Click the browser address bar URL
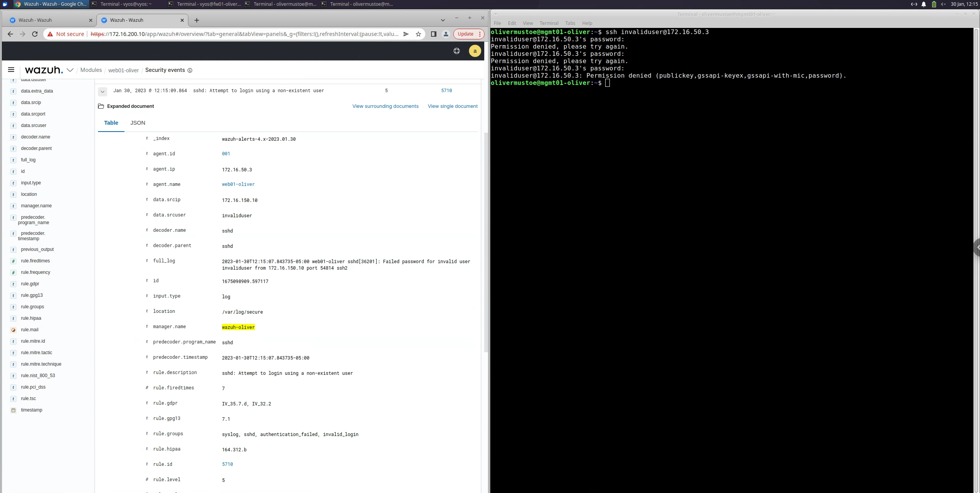Image resolution: width=980 pixels, height=493 pixels. (245, 34)
